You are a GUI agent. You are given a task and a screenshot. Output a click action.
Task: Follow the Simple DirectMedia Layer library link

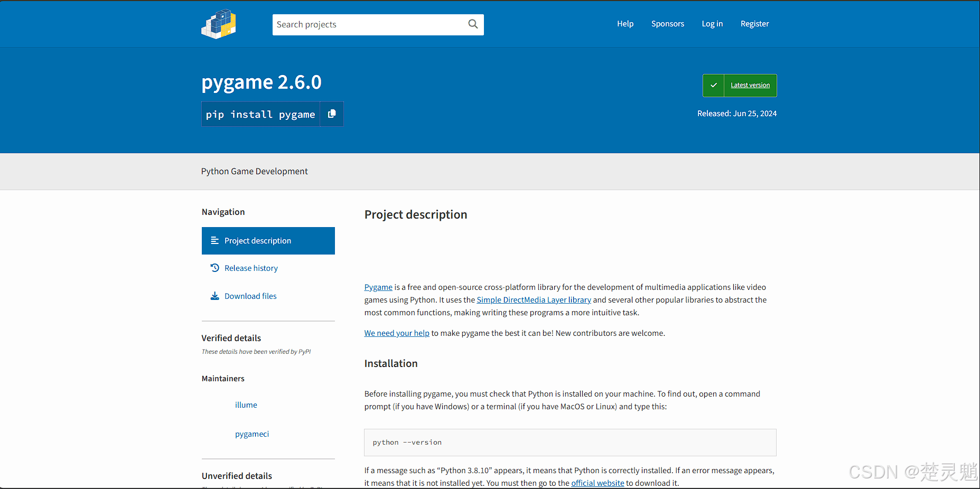click(534, 300)
